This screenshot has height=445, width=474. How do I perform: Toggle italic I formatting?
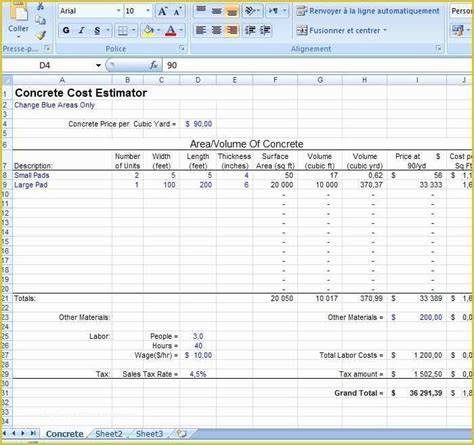pyautogui.click(x=81, y=30)
